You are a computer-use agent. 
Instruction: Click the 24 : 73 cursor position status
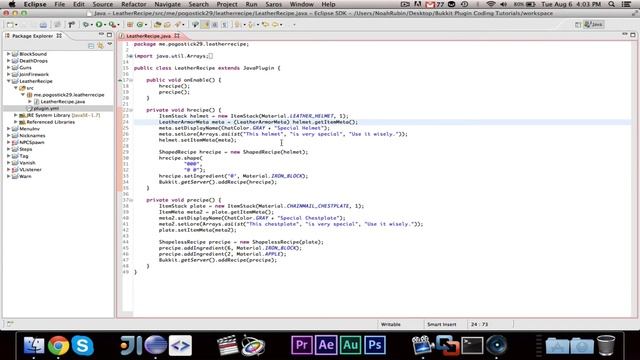479,324
